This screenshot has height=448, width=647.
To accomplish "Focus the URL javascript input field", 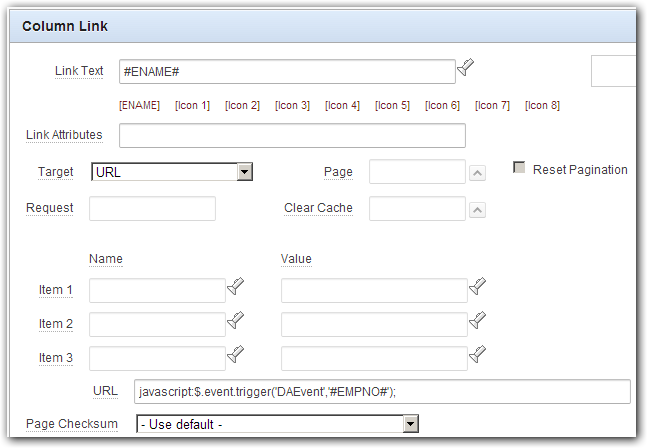I will click(382, 391).
